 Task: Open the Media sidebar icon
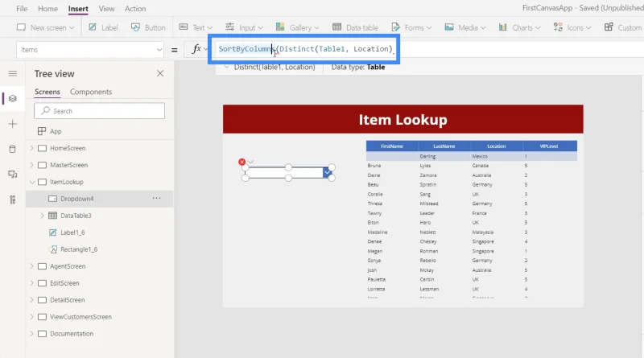(13, 175)
